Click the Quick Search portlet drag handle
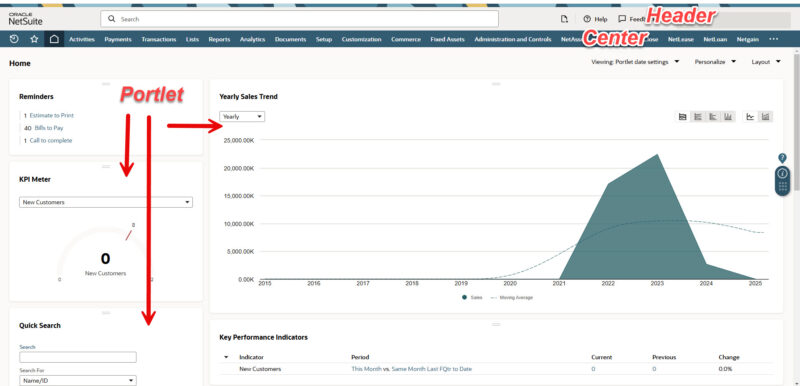The image size is (800, 386). (106, 313)
